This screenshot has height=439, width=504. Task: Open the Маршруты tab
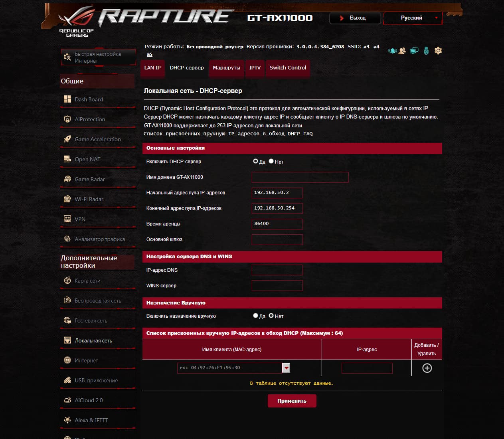pyautogui.click(x=226, y=68)
